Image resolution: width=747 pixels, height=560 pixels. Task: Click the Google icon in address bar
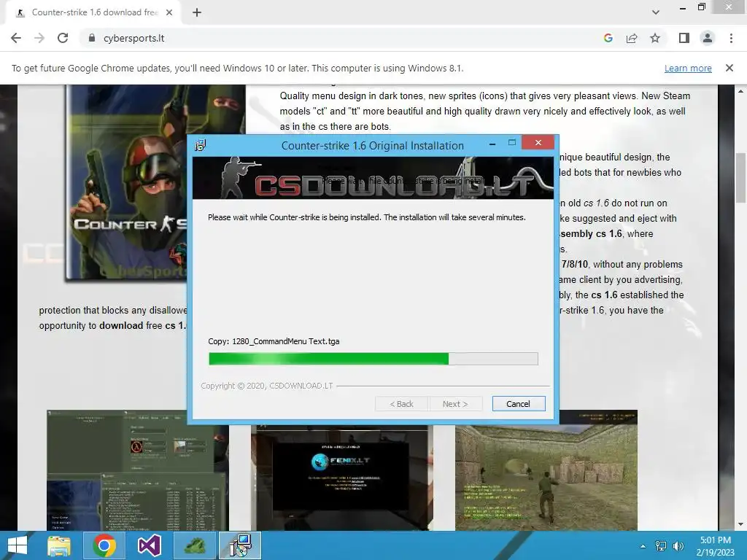(608, 38)
